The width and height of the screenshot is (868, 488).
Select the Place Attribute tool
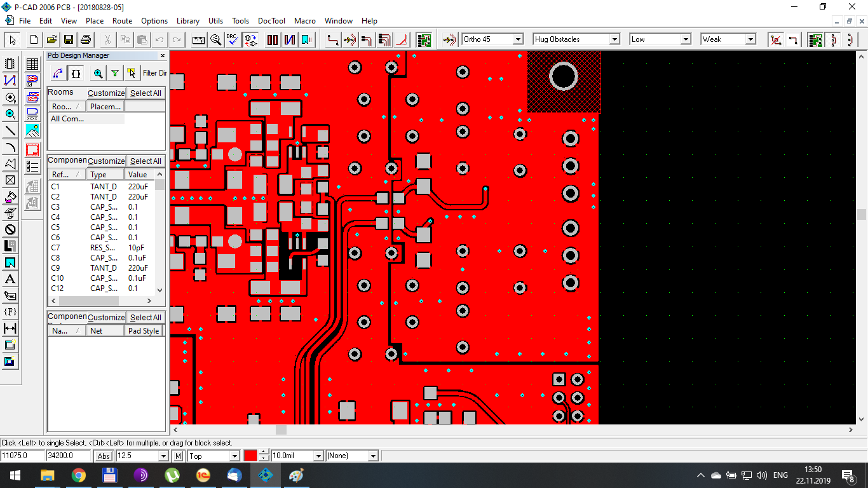[x=10, y=295]
